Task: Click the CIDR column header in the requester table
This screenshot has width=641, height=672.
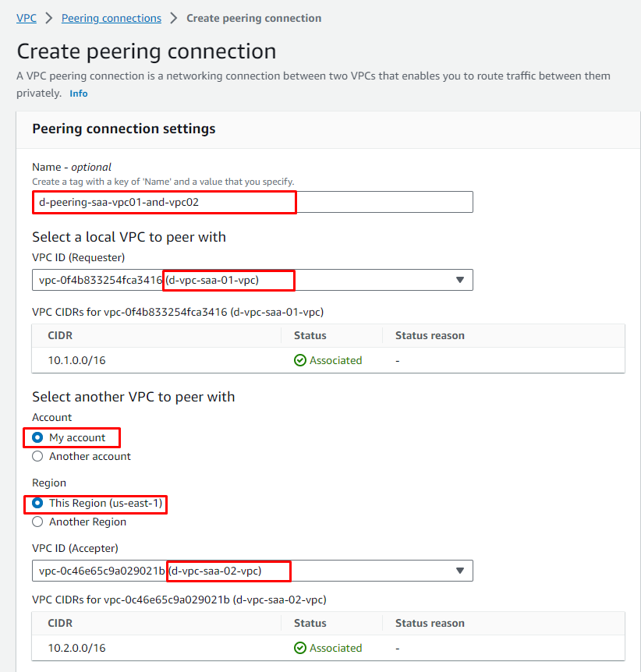Action: [60, 336]
